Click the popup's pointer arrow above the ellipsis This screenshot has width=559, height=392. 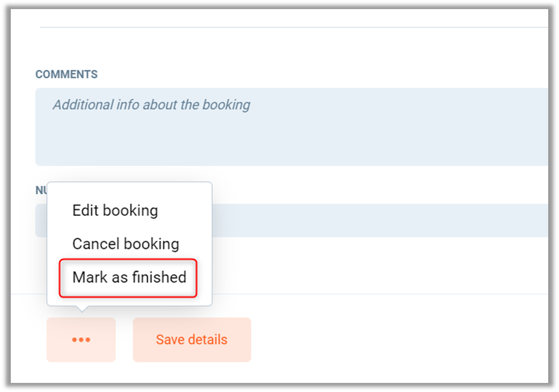(x=82, y=309)
